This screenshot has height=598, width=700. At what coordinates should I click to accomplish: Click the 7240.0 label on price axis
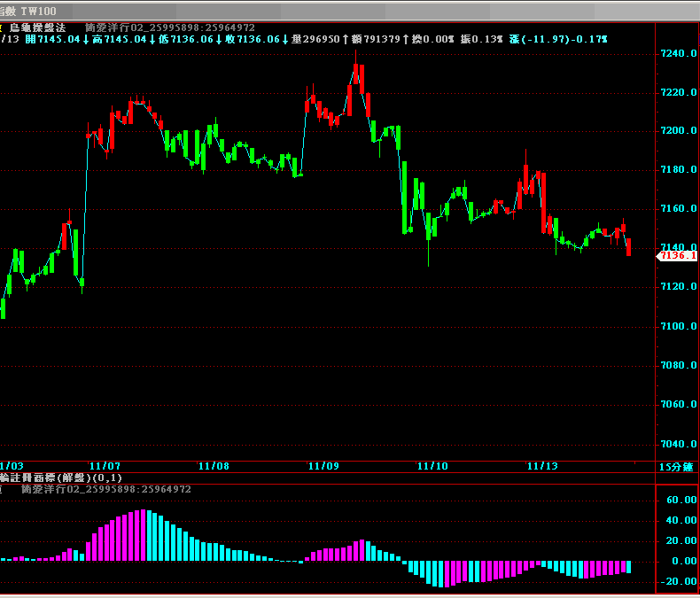click(679, 54)
